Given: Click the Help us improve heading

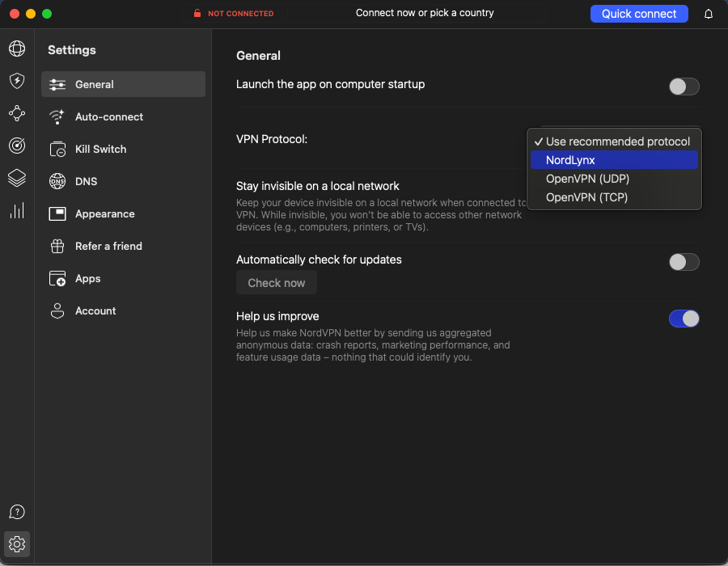Looking at the screenshot, I should (x=277, y=316).
